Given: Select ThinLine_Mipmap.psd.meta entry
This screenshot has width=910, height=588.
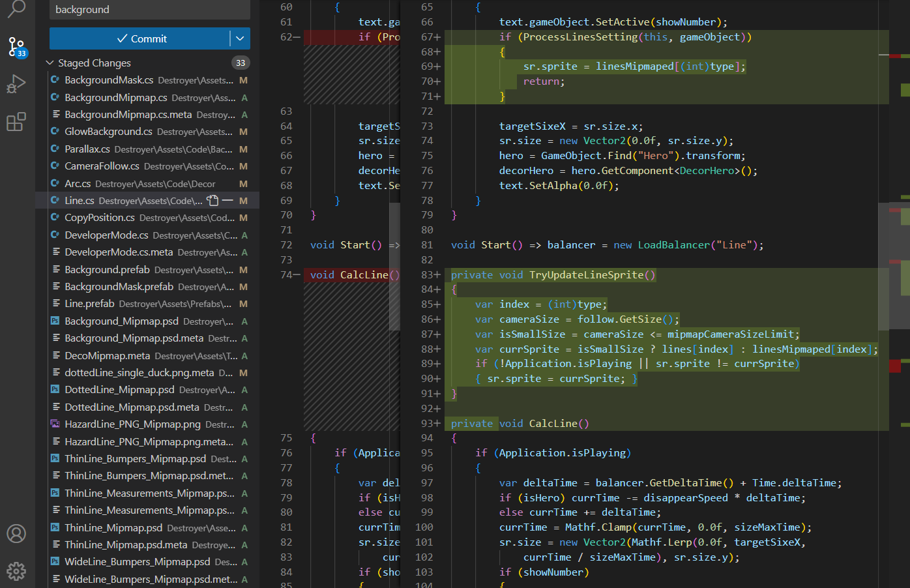Looking at the screenshot, I should [x=147, y=544].
